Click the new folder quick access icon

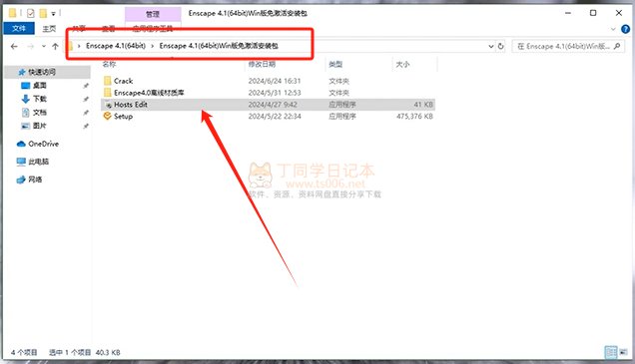click(x=43, y=13)
